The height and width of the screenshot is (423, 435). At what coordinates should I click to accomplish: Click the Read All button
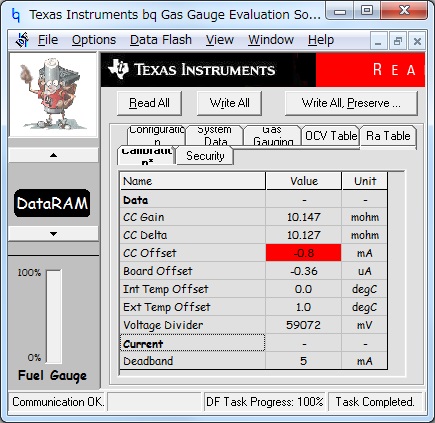click(149, 103)
